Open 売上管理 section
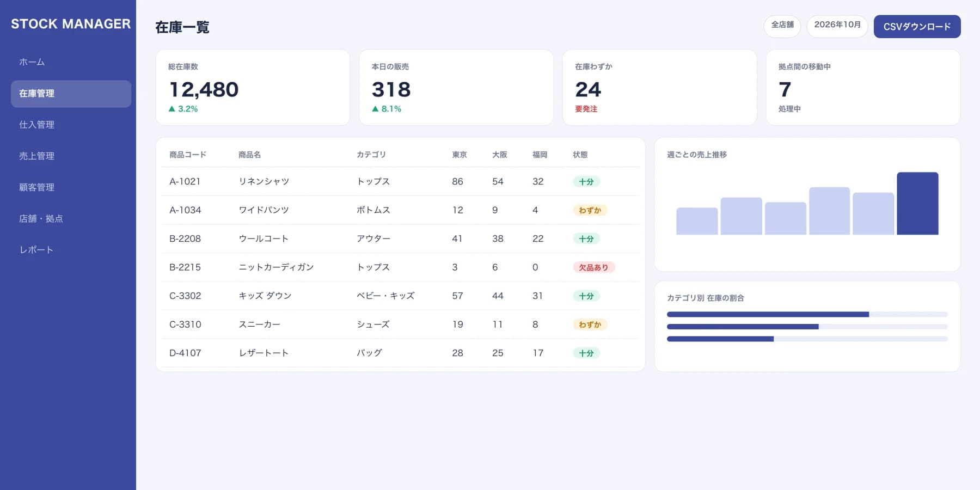The width and height of the screenshot is (980, 490). coord(71,156)
